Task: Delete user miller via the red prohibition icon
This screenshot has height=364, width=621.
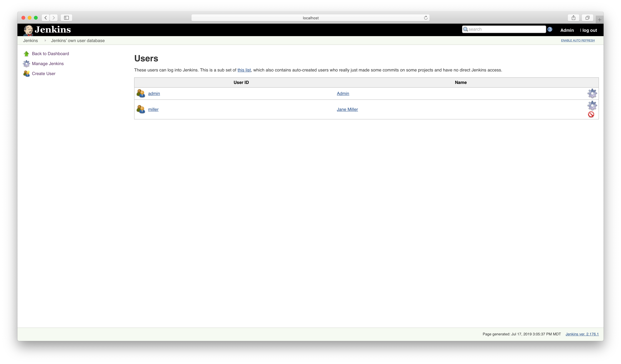Action: 591,114
